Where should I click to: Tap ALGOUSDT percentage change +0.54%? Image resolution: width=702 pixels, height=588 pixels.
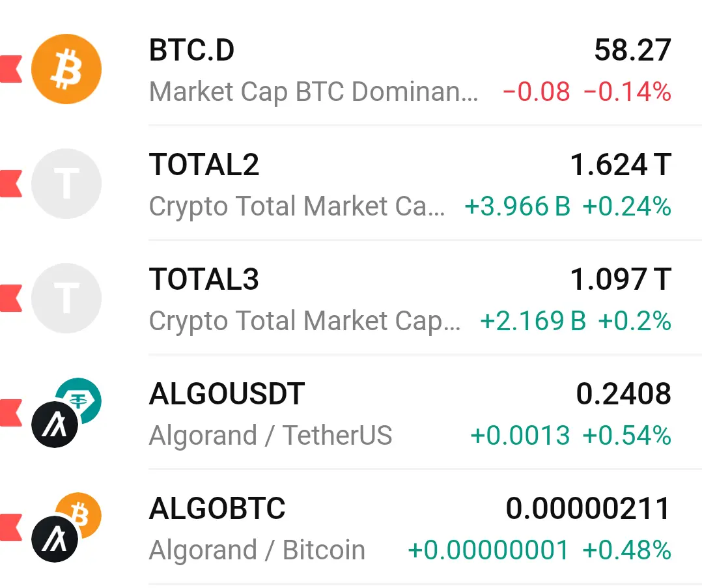(626, 436)
